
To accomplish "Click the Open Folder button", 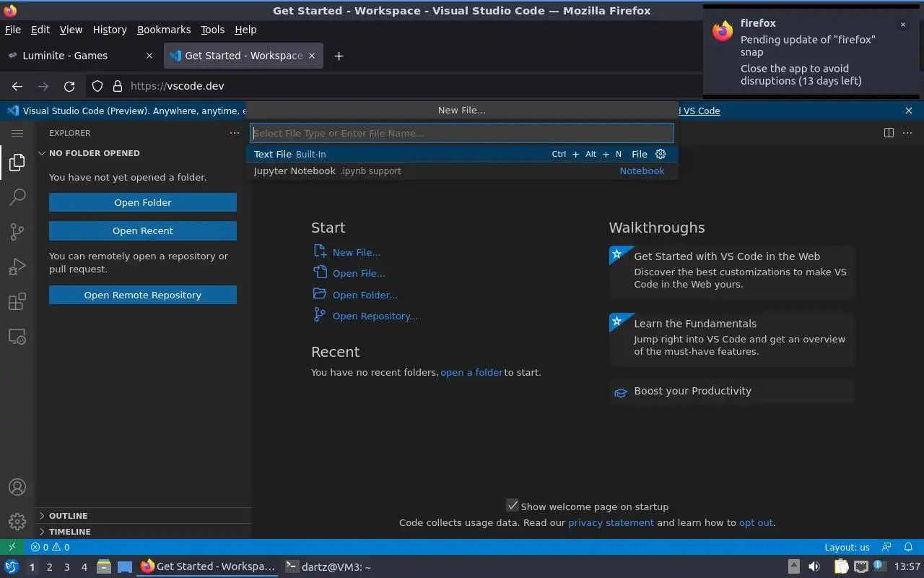I will 143,202.
